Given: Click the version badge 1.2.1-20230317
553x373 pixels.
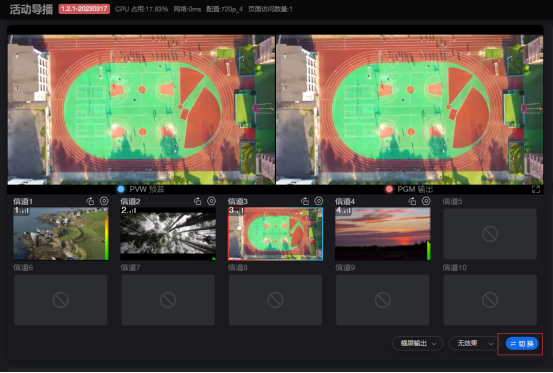Looking at the screenshot, I should (x=84, y=9).
